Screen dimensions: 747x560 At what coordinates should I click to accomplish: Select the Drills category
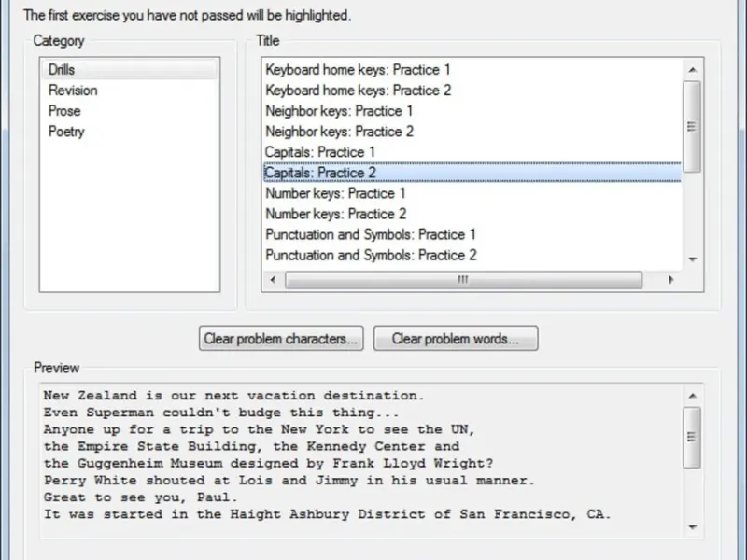[63, 70]
